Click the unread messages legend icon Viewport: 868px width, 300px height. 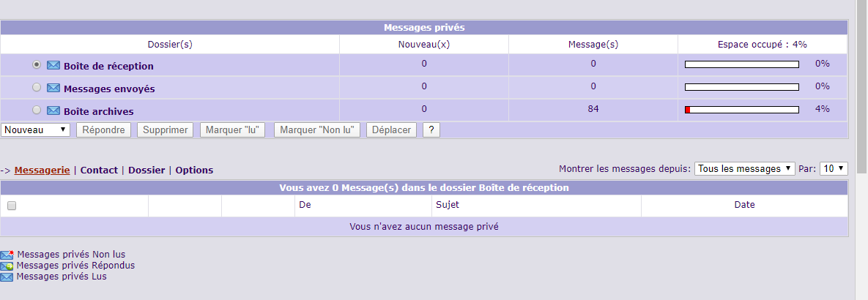[7, 255]
